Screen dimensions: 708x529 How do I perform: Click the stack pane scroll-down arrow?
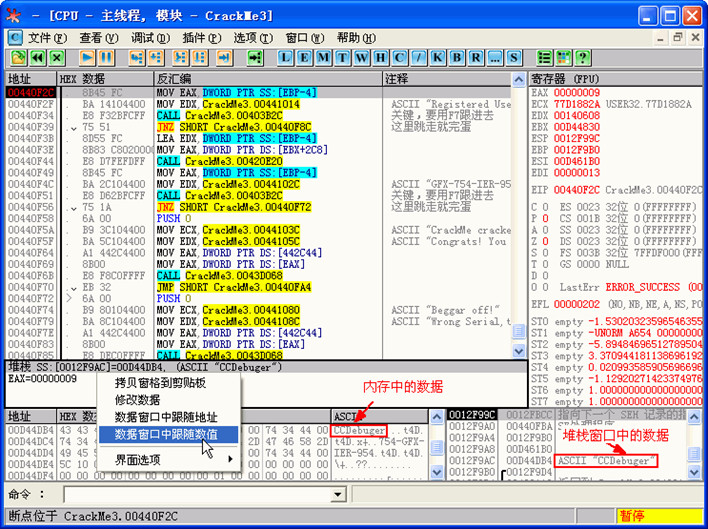point(694,472)
